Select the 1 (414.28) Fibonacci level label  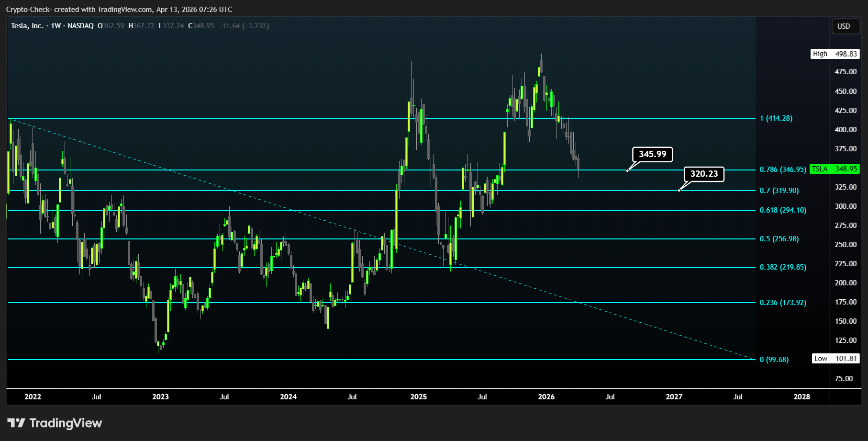coord(776,118)
